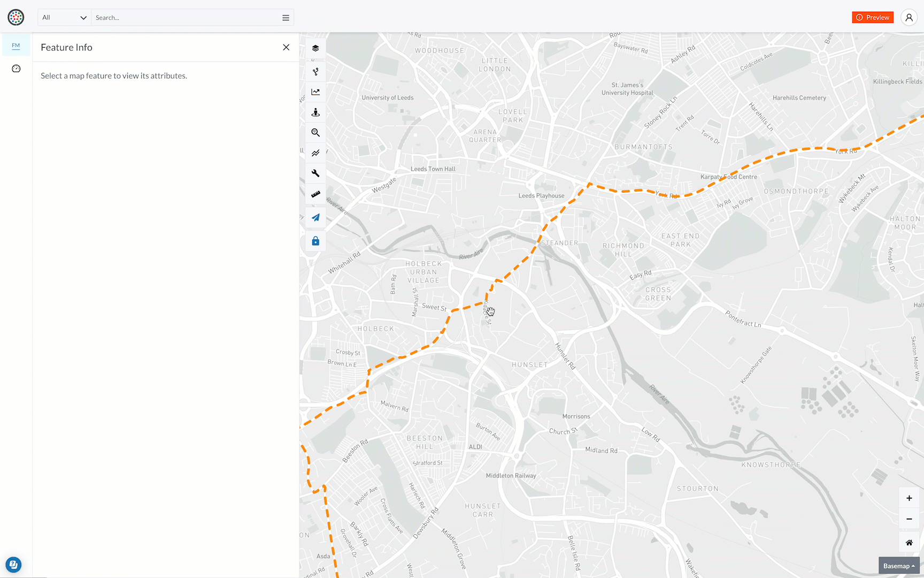Click the HUNSLET district label
The height and width of the screenshot is (578, 924).
coord(530,365)
